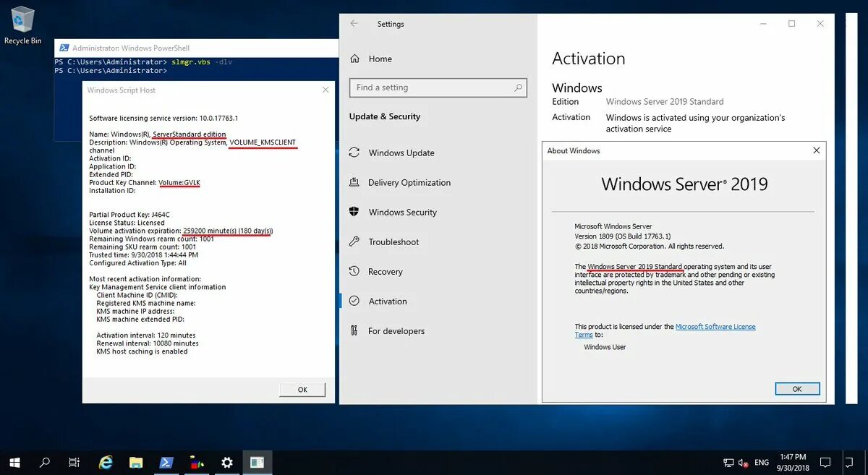Viewport: 868px width, 475px height.
Task: Click the Troubleshoot wrench icon
Action: (x=354, y=241)
